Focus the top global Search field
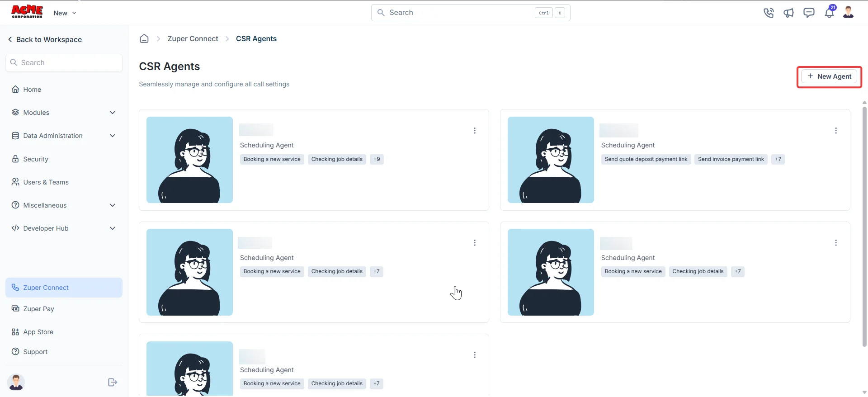Screen dimensions: 868x397 (x=471, y=13)
